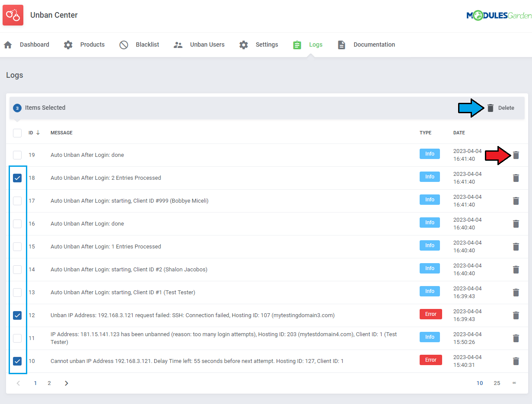Delete log entry 13 with trash icon
The height and width of the screenshot is (404, 532).
(x=516, y=293)
